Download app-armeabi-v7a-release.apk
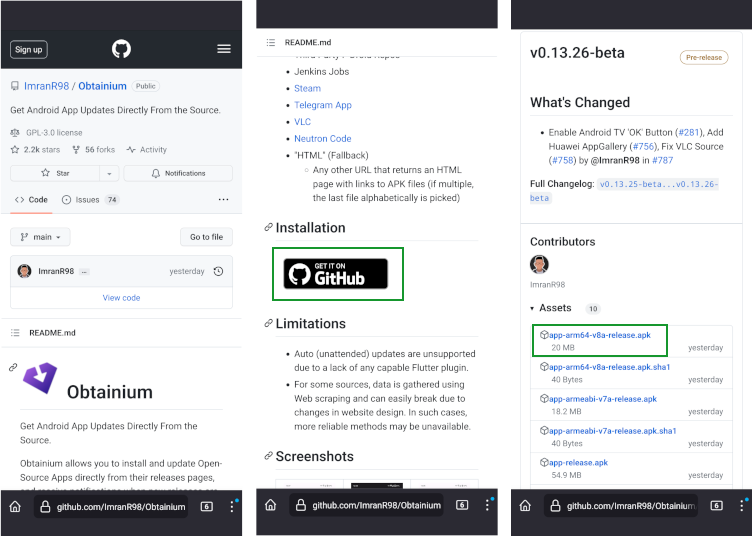Screen dimensions: 754x536 pos(603,399)
